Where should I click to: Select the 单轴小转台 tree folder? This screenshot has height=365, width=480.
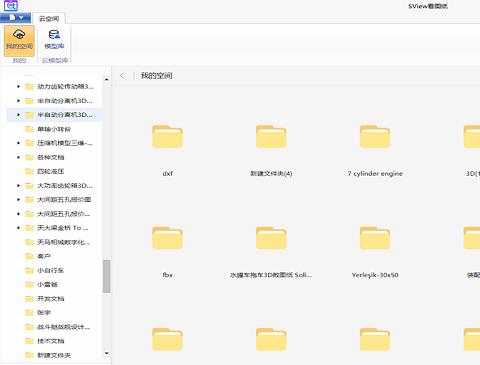point(48,129)
